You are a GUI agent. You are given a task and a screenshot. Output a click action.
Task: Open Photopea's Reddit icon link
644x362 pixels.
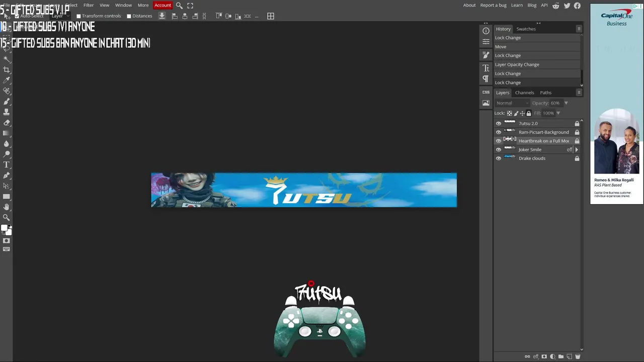point(556,6)
